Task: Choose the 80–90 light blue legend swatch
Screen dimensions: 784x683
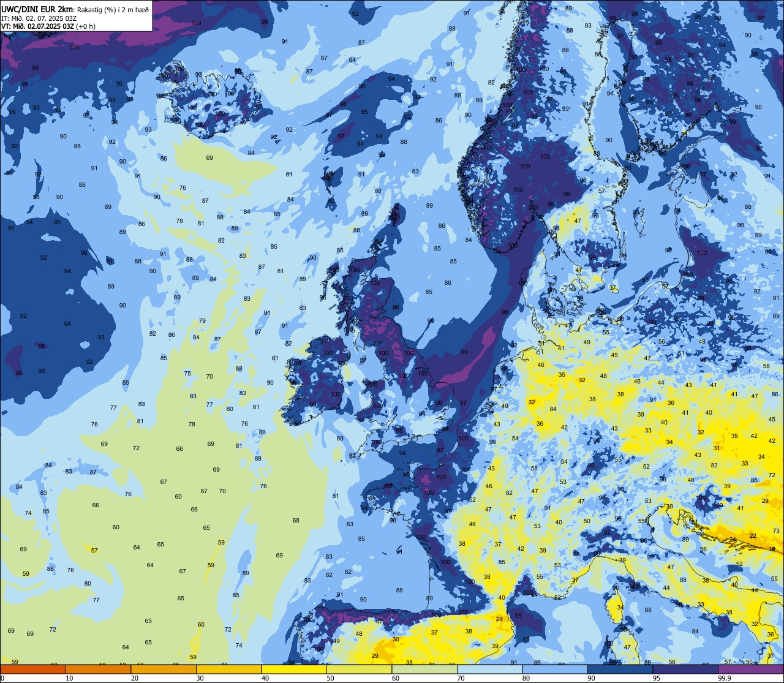Action: click(x=555, y=670)
